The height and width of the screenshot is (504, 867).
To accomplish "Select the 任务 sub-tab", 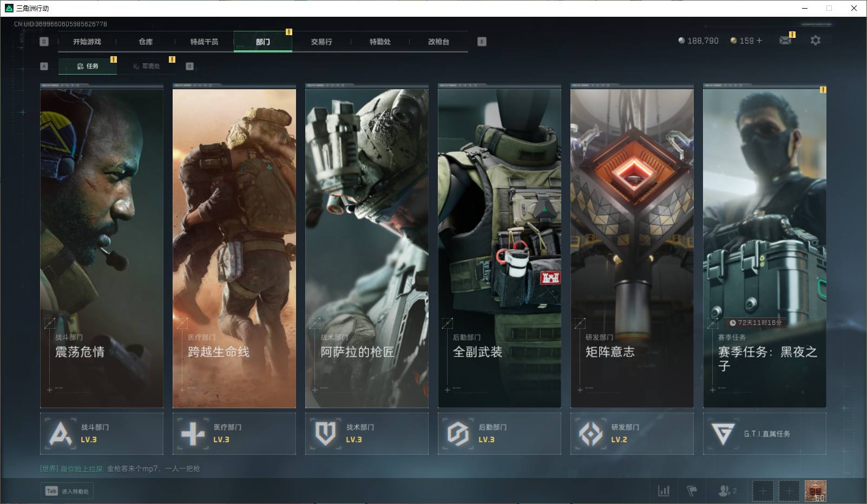I will click(88, 66).
